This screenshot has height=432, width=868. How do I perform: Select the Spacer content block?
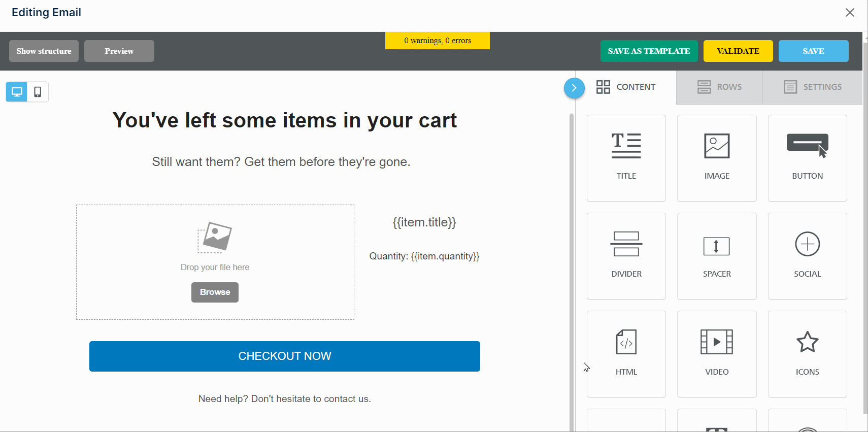pyautogui.click(x=716, y=256)
